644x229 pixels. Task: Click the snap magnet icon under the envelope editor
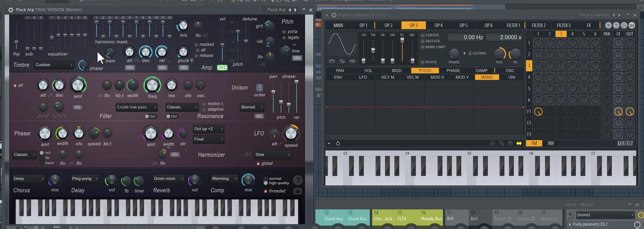point(510,143)
